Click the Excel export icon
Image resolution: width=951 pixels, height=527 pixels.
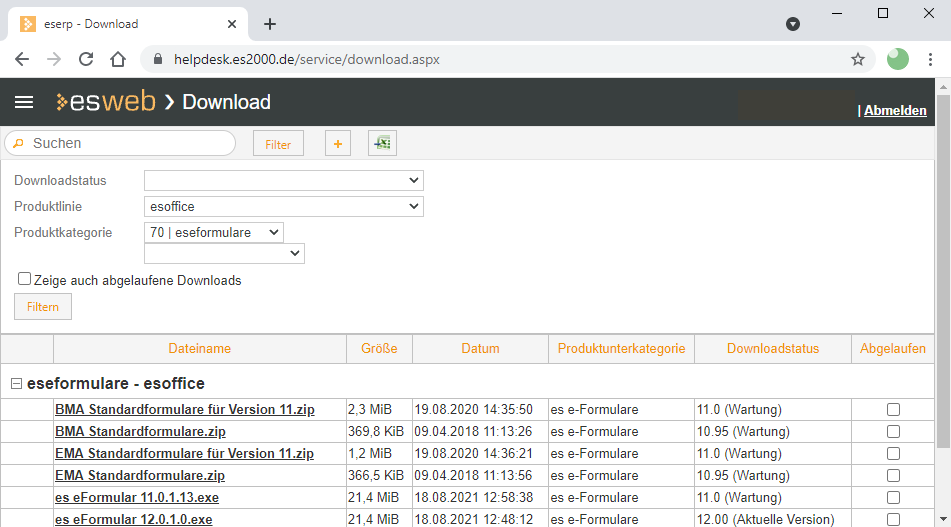[382, 144]
